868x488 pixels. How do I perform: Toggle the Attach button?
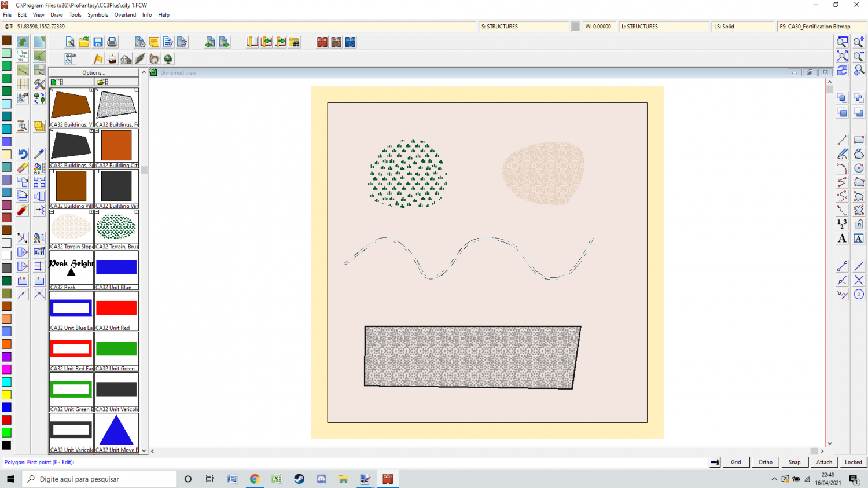click(825, 462)
